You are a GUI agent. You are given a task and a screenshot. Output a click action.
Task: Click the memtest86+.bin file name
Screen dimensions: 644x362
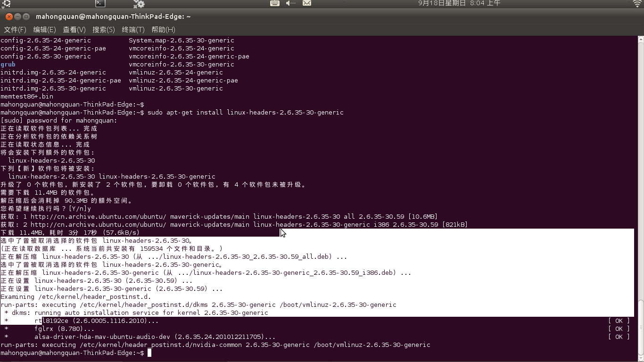[x=27, y=97]
